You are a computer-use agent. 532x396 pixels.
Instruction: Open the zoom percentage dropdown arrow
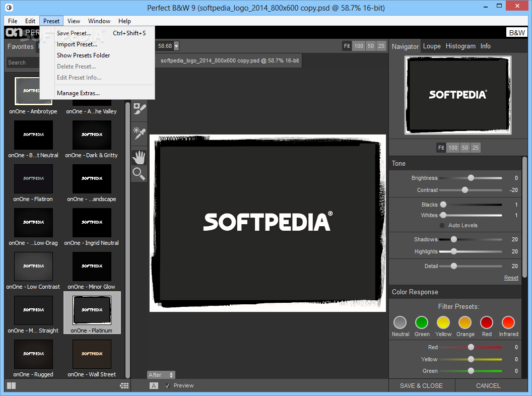point(176,46)
